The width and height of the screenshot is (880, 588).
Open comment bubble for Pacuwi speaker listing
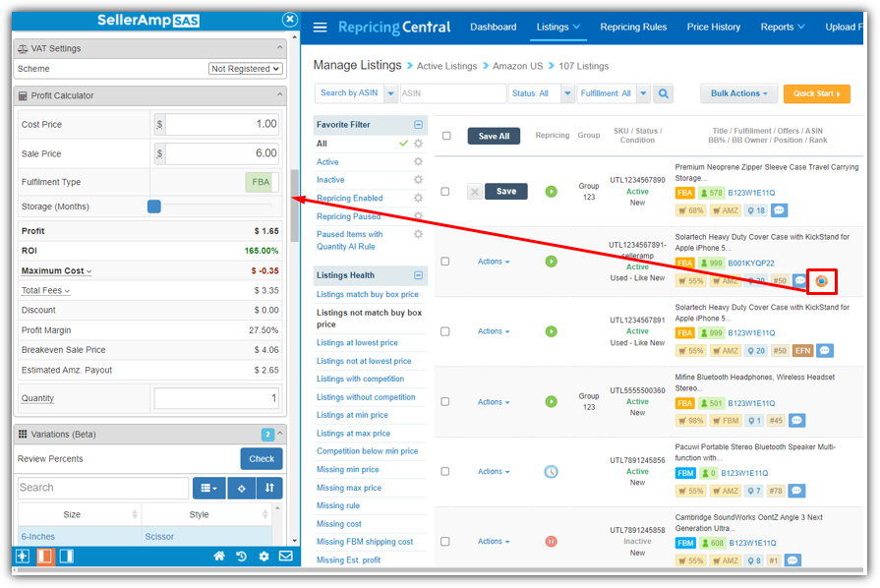tap(796, 491)
